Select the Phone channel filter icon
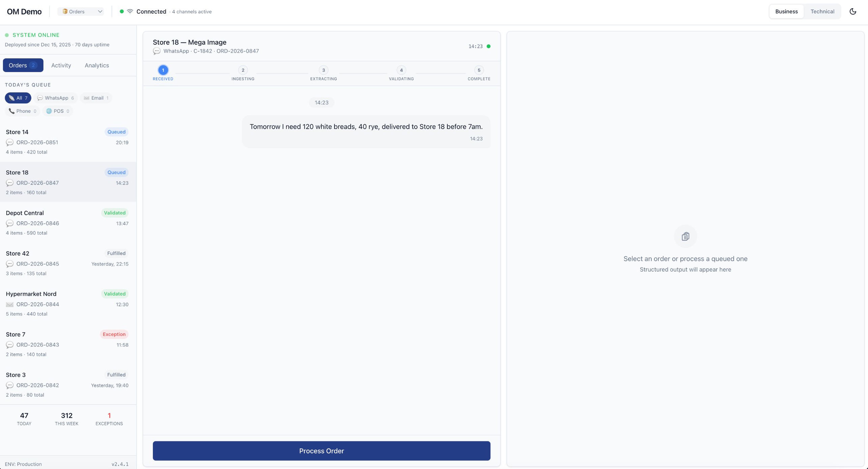868x469 pixels. (x=12, y=111)
